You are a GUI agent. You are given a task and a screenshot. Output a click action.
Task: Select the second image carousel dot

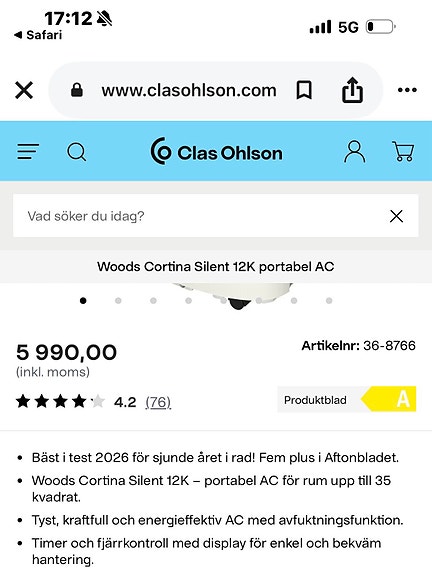[118, 301]
